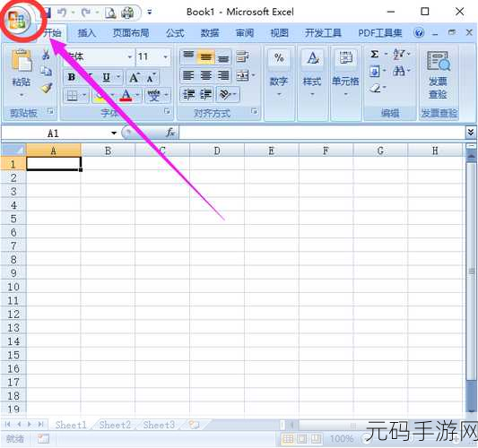Top align cell contents
478x448 pixels.
[188, 56]
